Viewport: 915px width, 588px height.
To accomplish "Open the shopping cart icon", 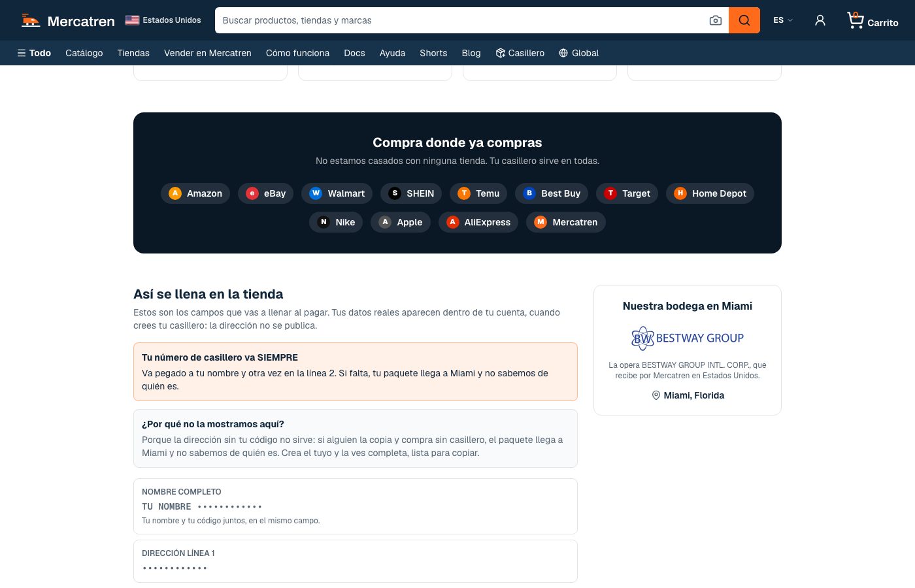I will [x=855, y=20].
